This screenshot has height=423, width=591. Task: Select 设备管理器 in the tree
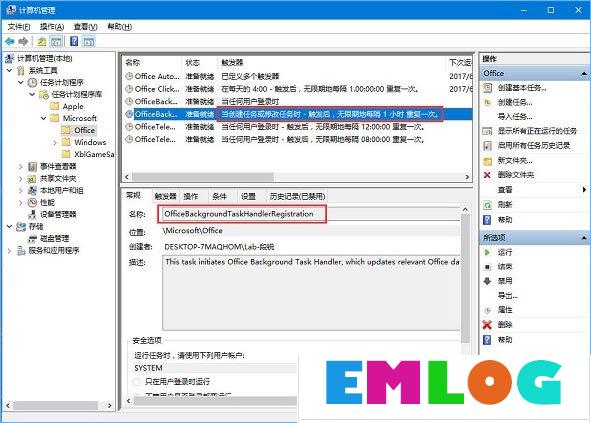point(58,215)
